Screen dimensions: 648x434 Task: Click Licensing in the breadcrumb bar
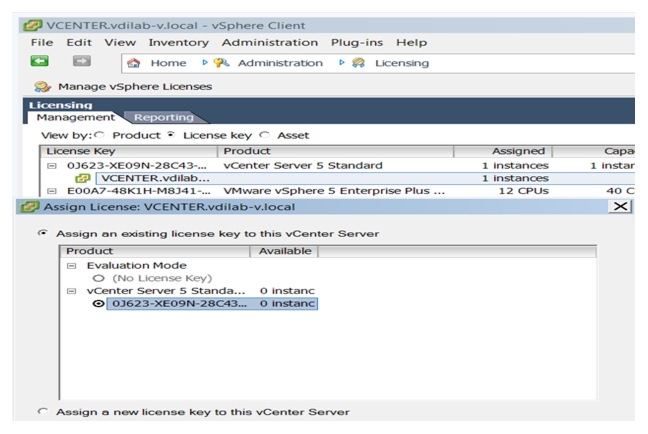coord(402,63)
